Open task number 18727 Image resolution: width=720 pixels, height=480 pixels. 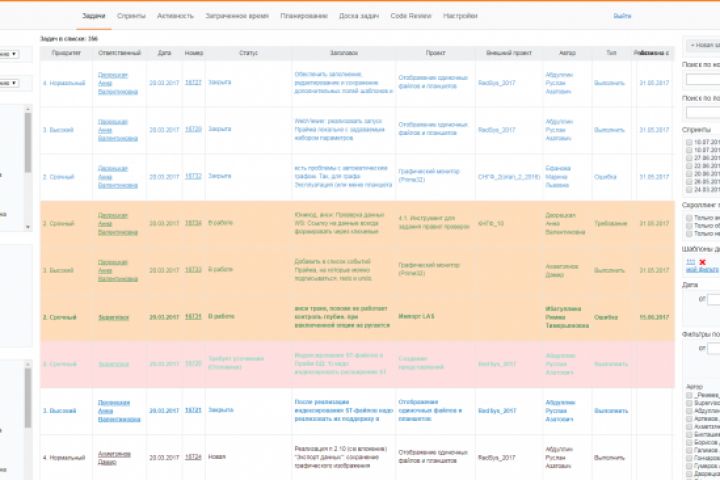(193, 83)
